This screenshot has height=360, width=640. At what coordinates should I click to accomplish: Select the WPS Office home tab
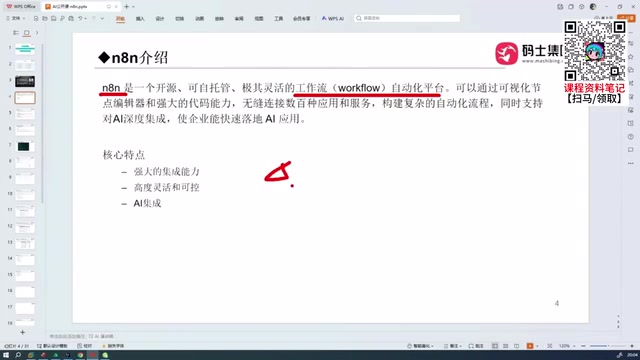point(21,7)
